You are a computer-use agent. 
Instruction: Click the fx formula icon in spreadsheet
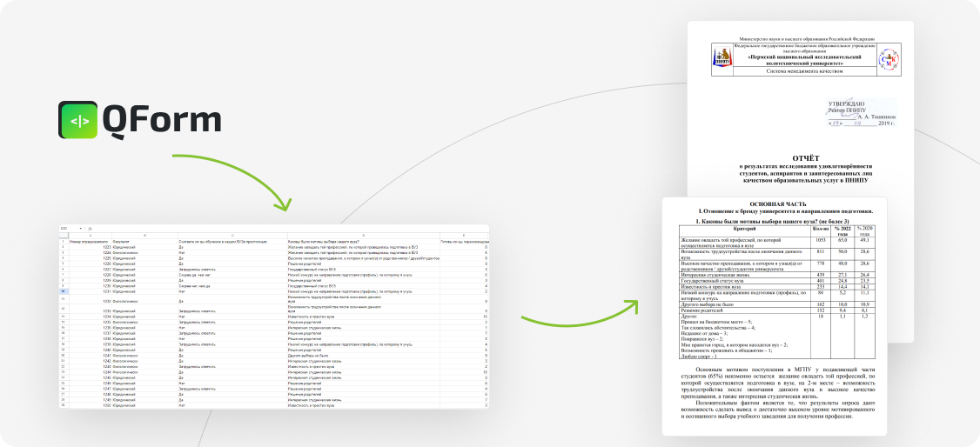point(90,229)
